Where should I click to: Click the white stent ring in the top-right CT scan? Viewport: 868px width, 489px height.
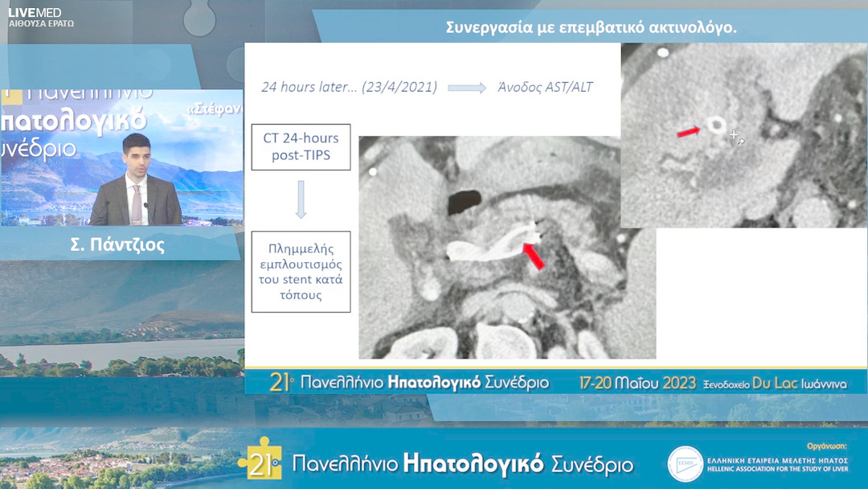tap(714, 125)
